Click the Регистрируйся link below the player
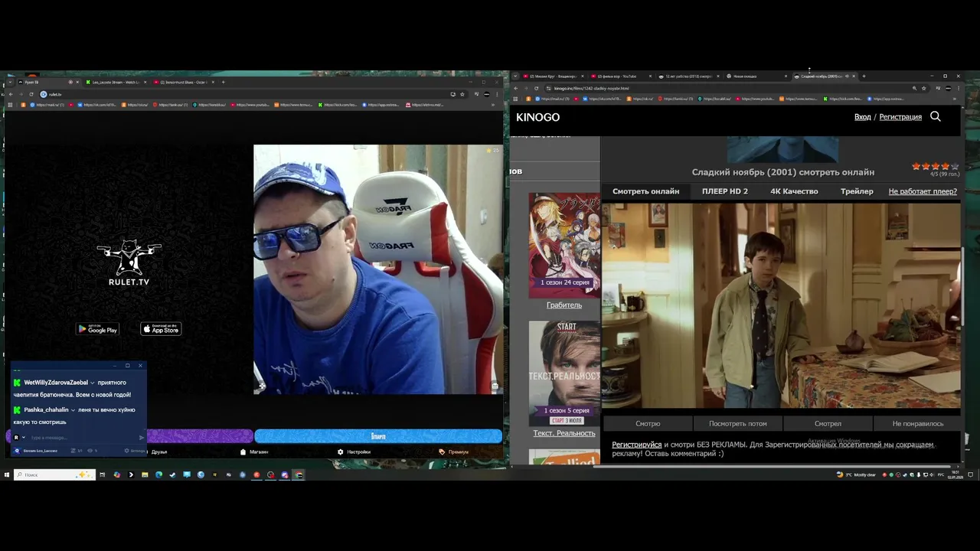980x551 pixels. (636, 445)
